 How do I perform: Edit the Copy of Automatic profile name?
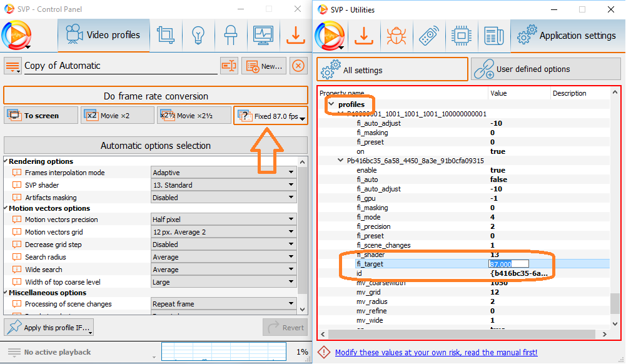121,66
